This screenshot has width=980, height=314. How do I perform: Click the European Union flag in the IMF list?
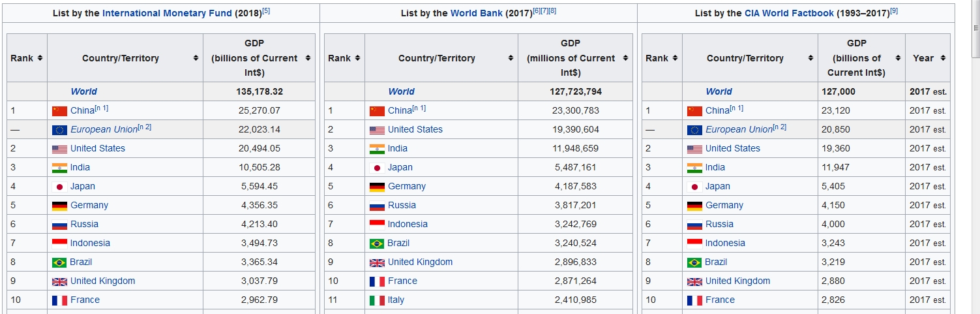pos(59,130)
